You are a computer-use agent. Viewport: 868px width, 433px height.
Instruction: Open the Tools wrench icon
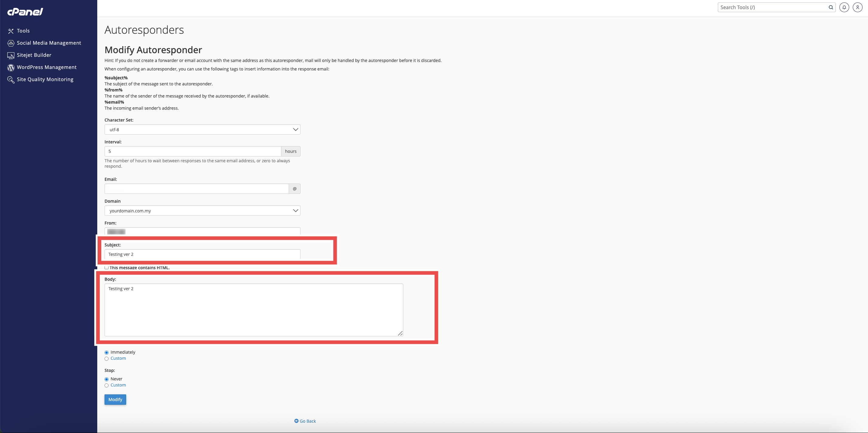(x=11, y=31)
